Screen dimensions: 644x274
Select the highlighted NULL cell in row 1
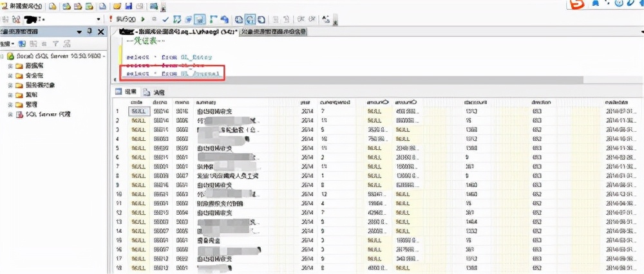coord(138,111)
